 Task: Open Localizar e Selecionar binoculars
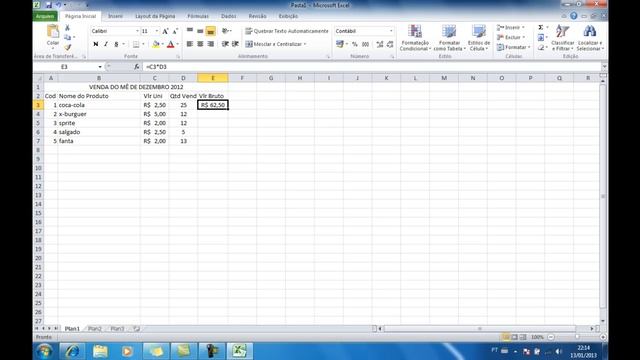click(x=590, y=38)
